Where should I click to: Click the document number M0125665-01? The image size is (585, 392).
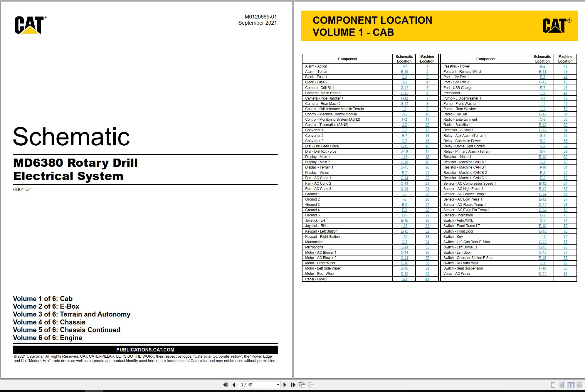pyautogui.click(x=260, y=17)
